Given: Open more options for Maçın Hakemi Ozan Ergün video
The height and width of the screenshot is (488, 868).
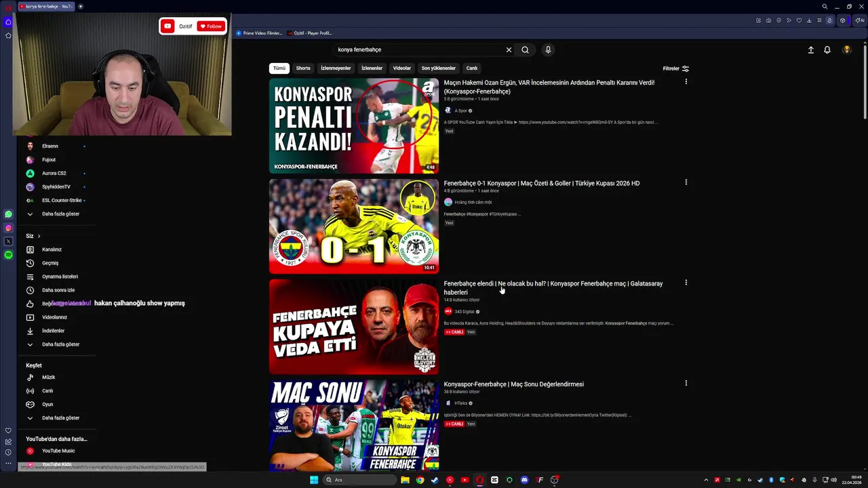Looking at the screenshot, I should pos(686,82).
